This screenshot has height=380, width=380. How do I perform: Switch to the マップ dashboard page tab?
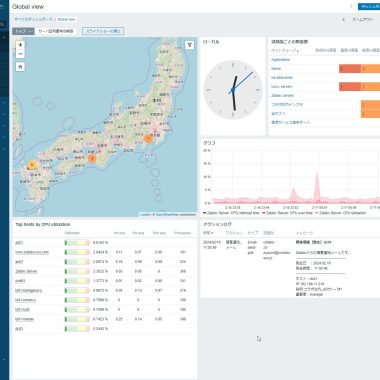pyautogui.click(x=23, y=31)
